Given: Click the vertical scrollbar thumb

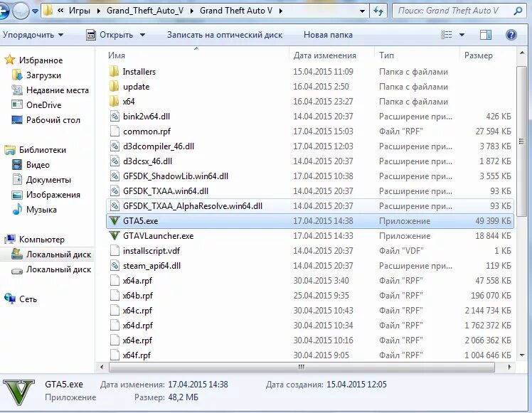Looking at the screenshot, I should click(x=522, y=141).
